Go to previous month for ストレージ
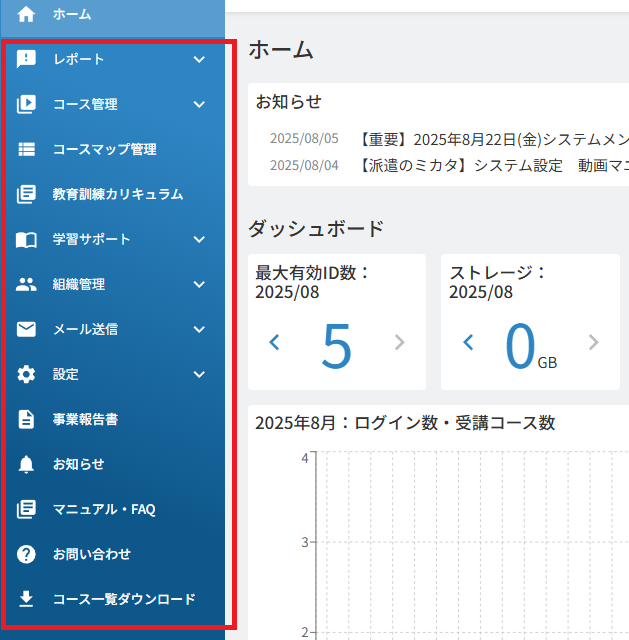The height and width of the screenshot is (640, 629). click(x=469, y=342)
